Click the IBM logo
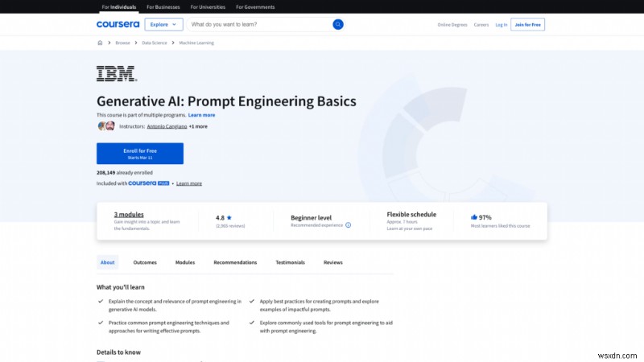The width and height of the screenshot is (644, 362). coord(117,73)
